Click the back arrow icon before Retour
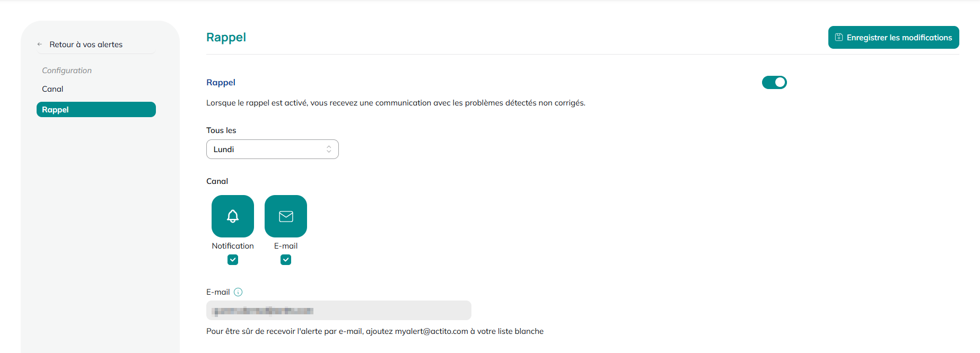980x353 pixels. (40, 45)
